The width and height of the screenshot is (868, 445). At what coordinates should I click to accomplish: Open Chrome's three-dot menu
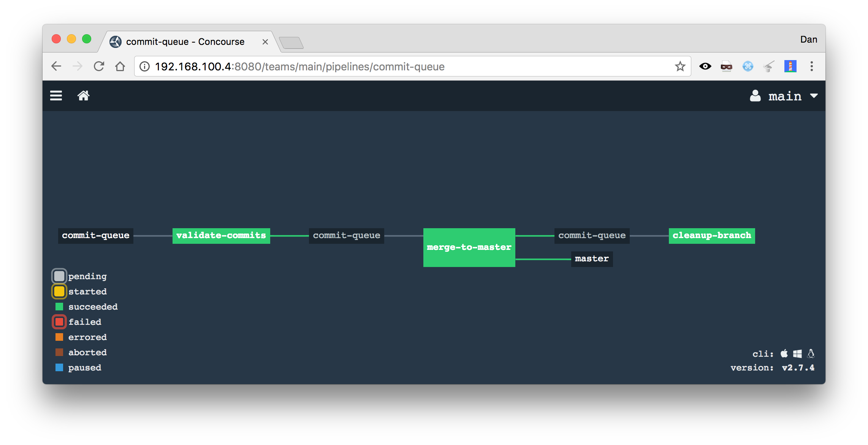point(811,67)
